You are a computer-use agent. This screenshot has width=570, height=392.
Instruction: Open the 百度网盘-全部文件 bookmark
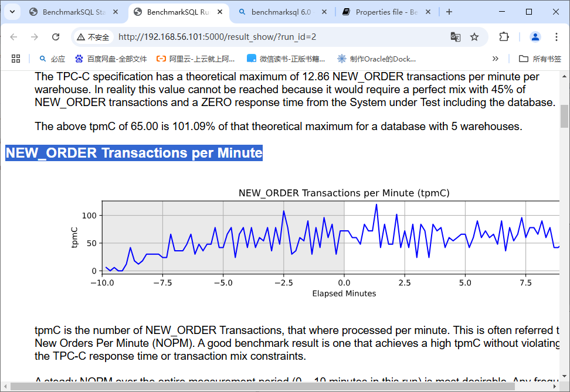pyautogui.click(x=111, y=59)
